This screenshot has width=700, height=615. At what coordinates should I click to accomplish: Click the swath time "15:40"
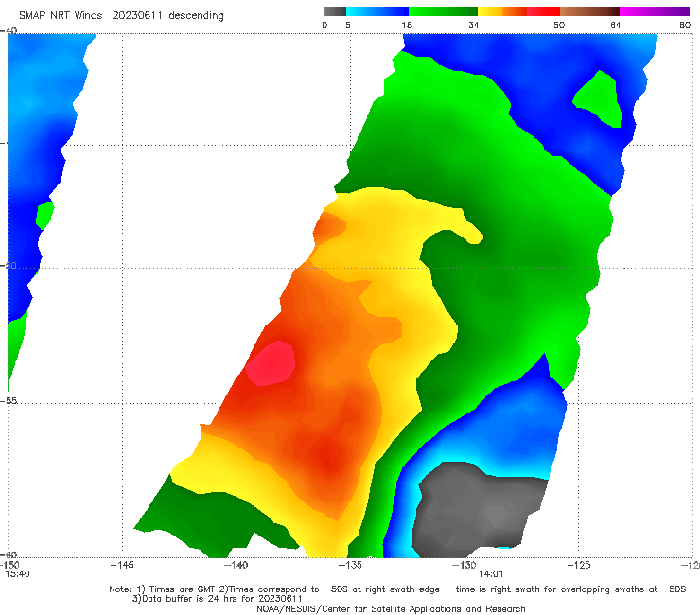tap(17, 574)
